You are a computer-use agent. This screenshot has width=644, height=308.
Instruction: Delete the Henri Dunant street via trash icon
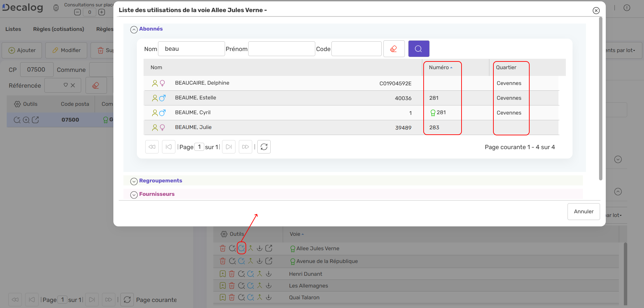(x=232, y=274)
